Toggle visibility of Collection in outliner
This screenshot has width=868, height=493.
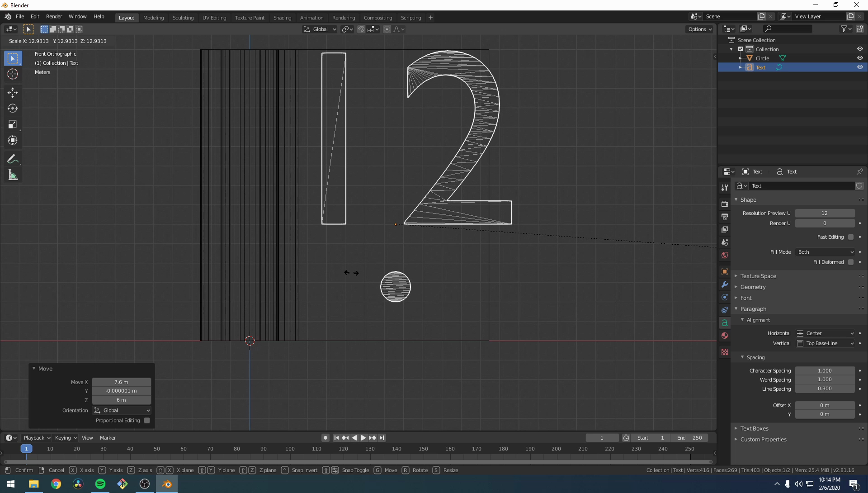point(860,49)
